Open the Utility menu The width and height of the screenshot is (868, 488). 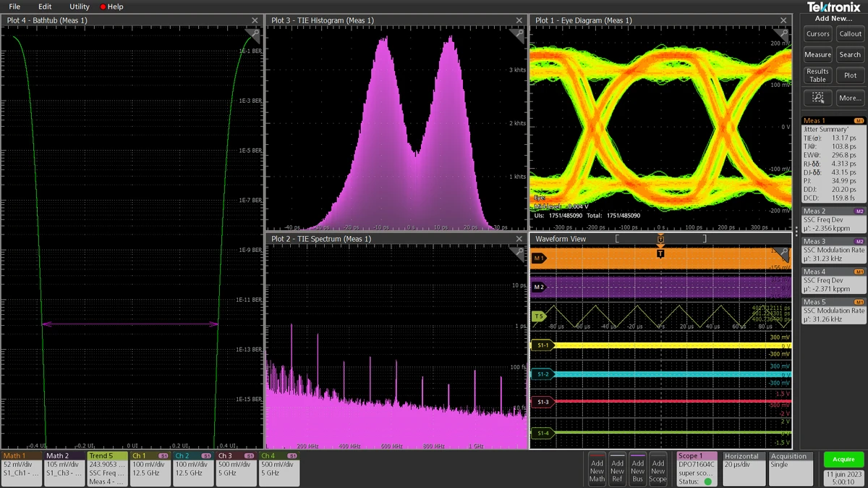[79, 7]
